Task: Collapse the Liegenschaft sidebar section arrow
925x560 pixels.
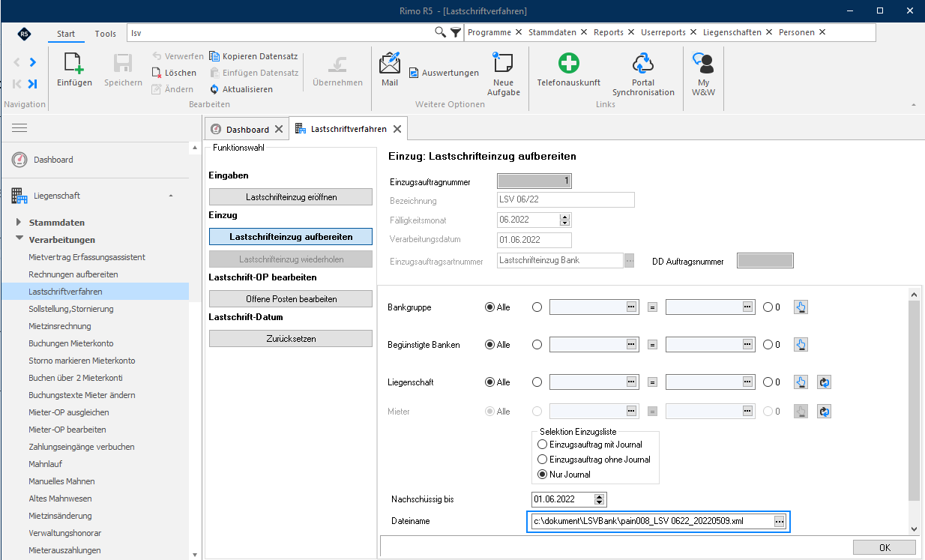Action: [170, 196]
